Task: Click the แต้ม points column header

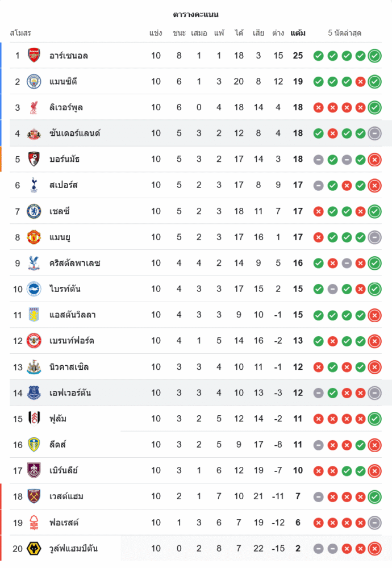Action: click(x=298, y=33)
